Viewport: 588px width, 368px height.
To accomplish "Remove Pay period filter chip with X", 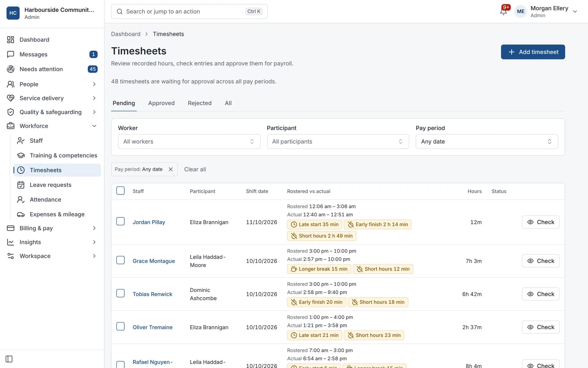I will [x=171, y=169].
